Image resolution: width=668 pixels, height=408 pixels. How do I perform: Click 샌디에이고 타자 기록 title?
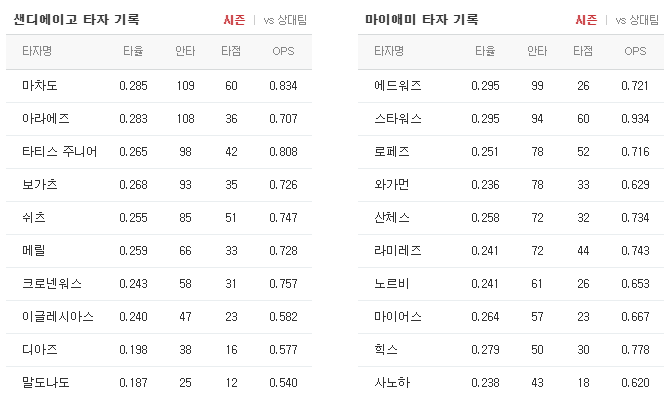76,20
